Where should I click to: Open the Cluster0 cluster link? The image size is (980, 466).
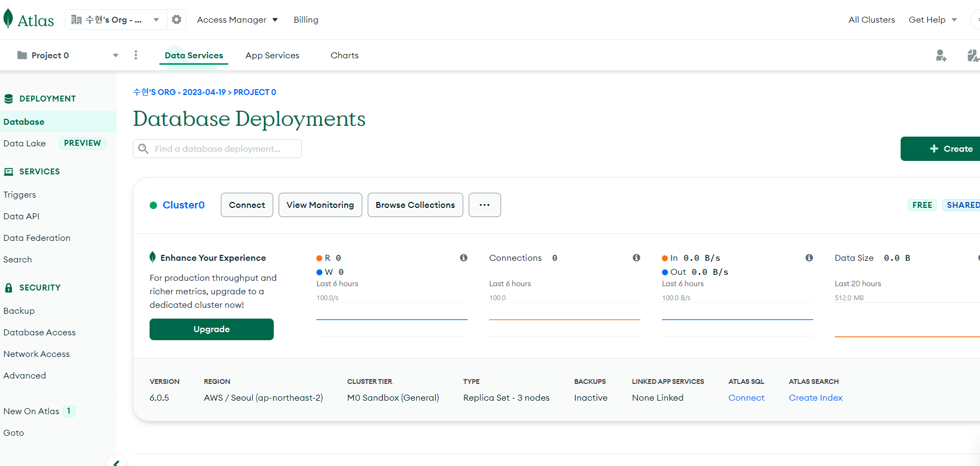point(184,205)
